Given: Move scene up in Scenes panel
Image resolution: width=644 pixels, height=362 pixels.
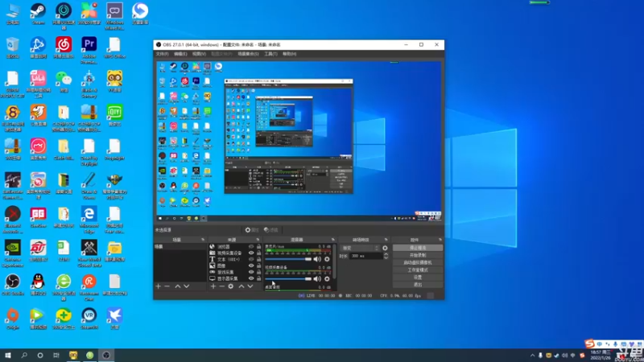Looking at the screenshot, I should pos(177,286).
